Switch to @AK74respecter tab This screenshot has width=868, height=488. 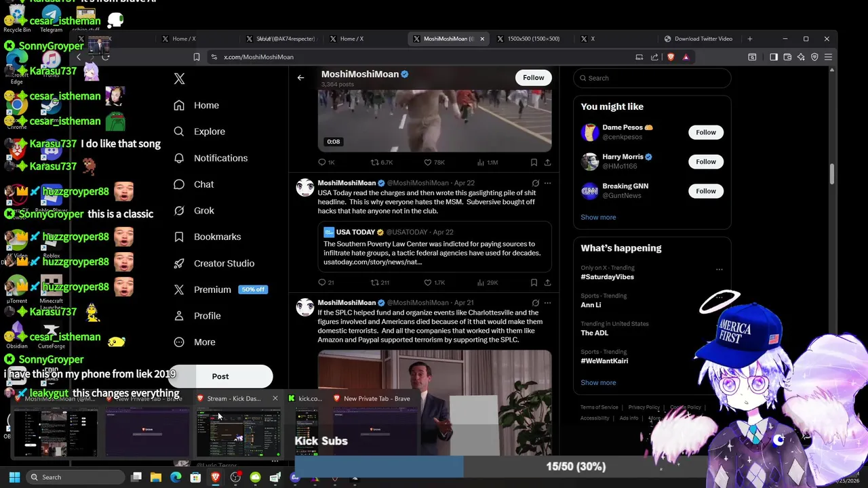281,39
